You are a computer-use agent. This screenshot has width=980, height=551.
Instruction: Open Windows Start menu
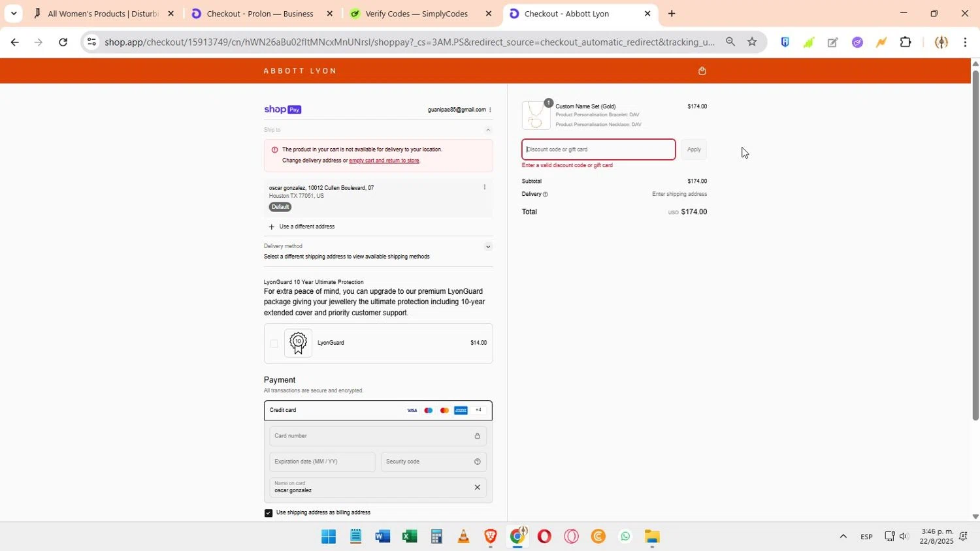329,537
